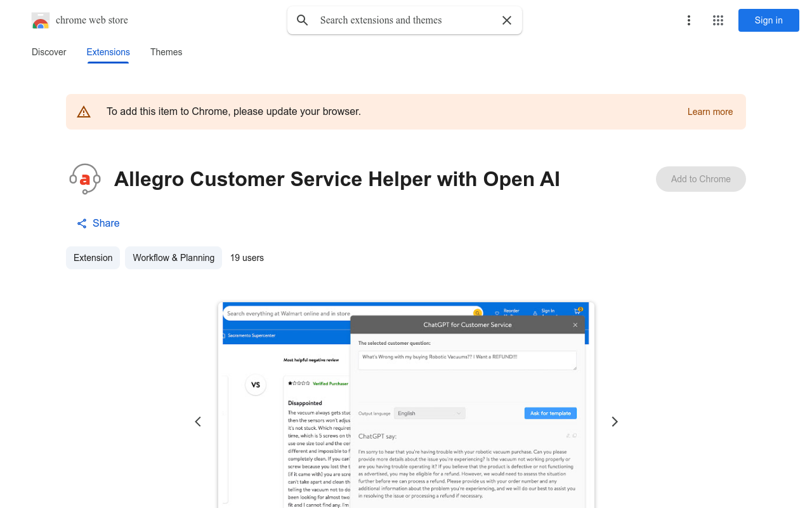812x508 pixels.
Task: Click Ask for template button in screenshot
Action: [551, 413]
